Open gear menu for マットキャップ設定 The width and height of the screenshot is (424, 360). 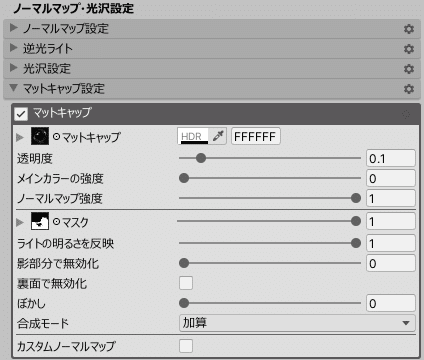[x=409, y=89]
